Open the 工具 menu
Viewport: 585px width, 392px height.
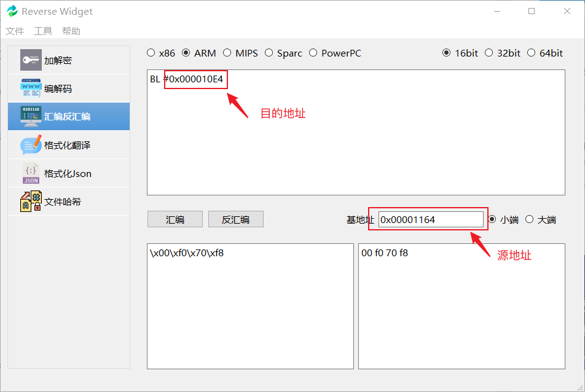point(43,31)
